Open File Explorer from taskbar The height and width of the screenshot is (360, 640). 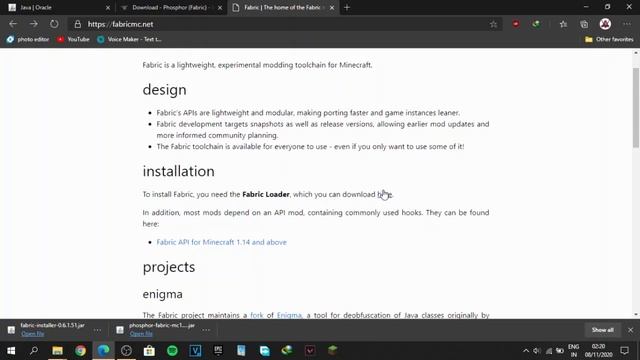coord(57,350)
